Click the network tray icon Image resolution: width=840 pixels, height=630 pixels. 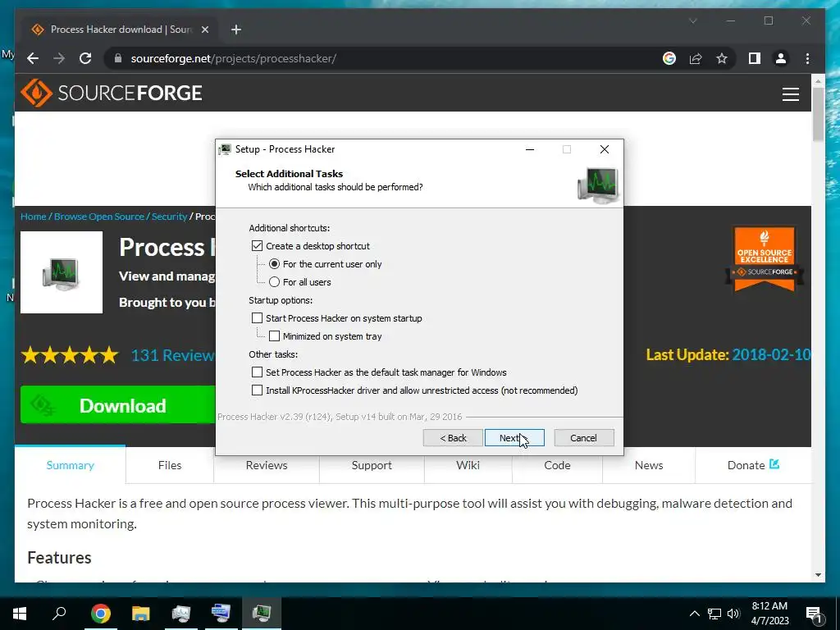714,614
